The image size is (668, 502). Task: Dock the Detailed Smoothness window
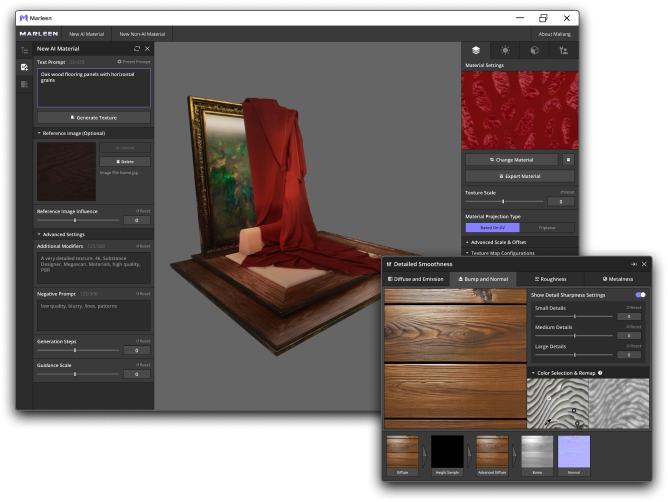tap(633, 264)
